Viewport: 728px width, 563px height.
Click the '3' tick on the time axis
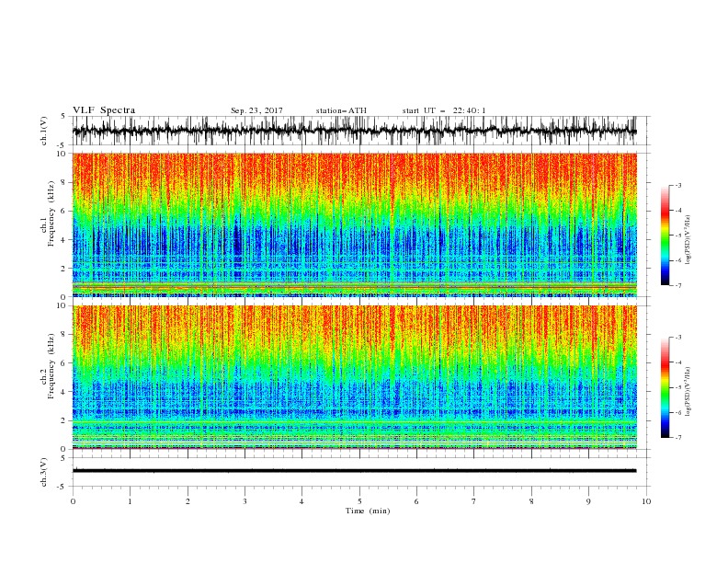(x=245, y=501)
